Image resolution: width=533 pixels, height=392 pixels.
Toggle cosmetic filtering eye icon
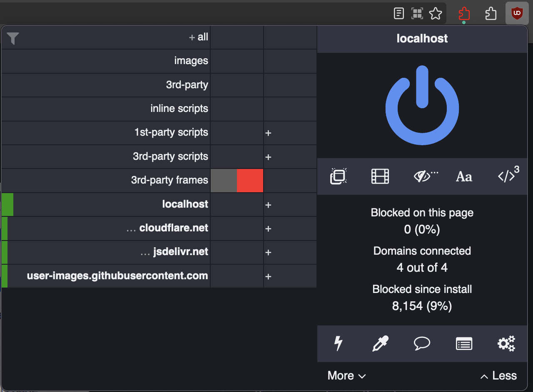[424, 176]
